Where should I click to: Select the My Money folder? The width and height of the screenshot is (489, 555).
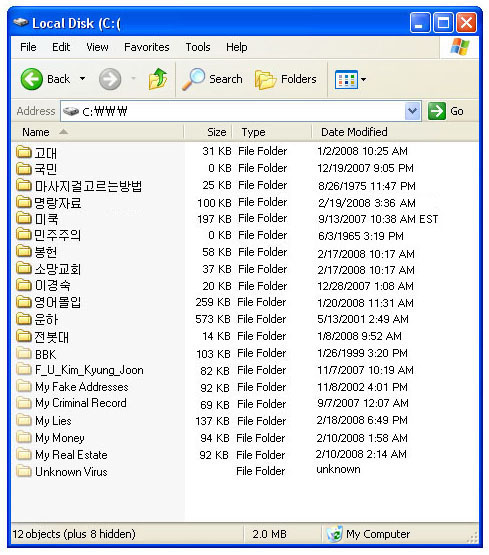51,438
